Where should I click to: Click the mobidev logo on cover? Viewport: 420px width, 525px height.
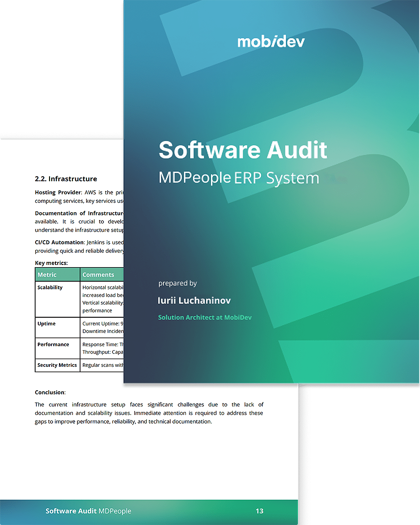(271, 42)
